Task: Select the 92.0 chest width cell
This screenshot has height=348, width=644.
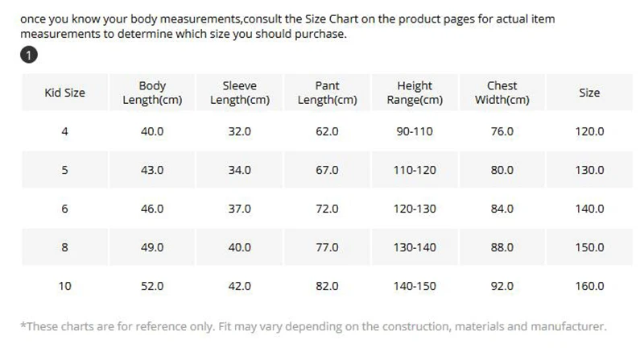Action: [x=502, y=286]
